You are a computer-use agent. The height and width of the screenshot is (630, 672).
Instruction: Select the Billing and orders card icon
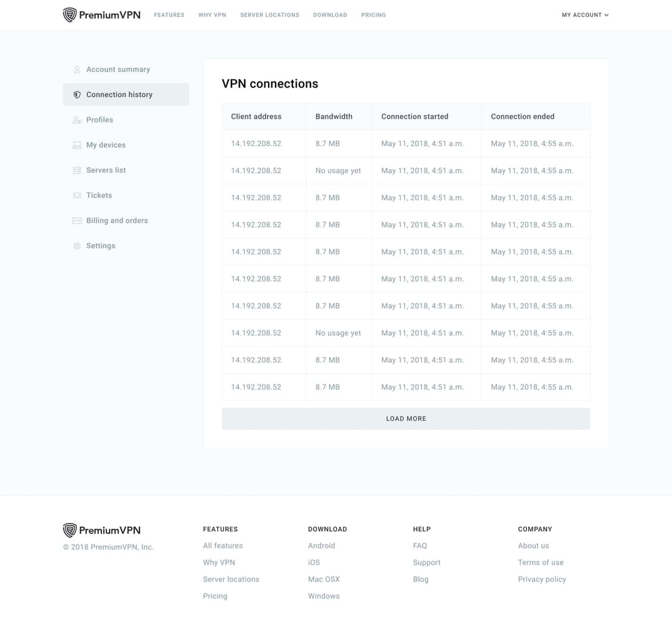77,220
